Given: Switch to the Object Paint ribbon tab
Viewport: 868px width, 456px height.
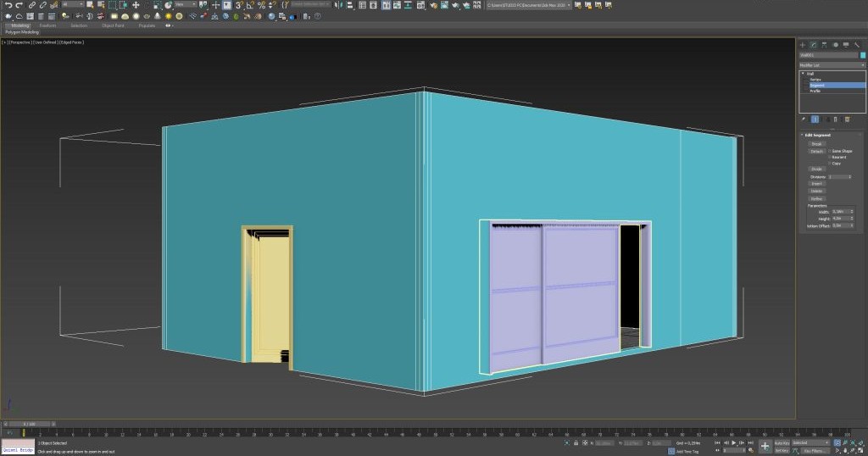Looking at the screenshot, I should pyautogui.click(x=113, y=25).
